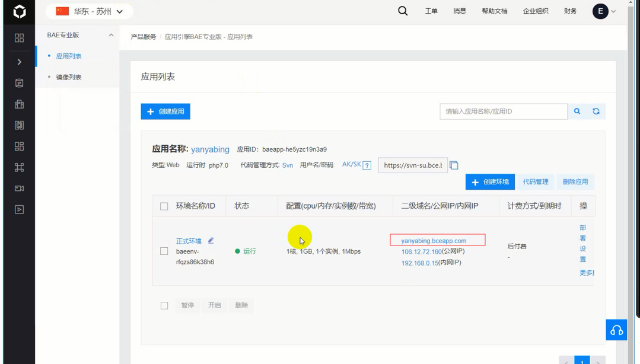The width and height of the screenshot is (640, 364).
Task: Open the product services grid icon
Action: tap(19, 37)
